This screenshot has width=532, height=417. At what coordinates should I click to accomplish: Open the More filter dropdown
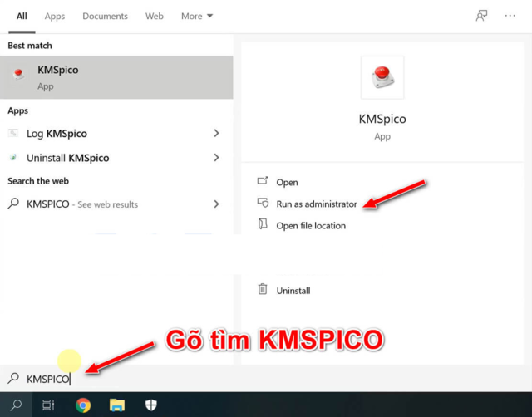pyautogui.click(x=197, y=17)
